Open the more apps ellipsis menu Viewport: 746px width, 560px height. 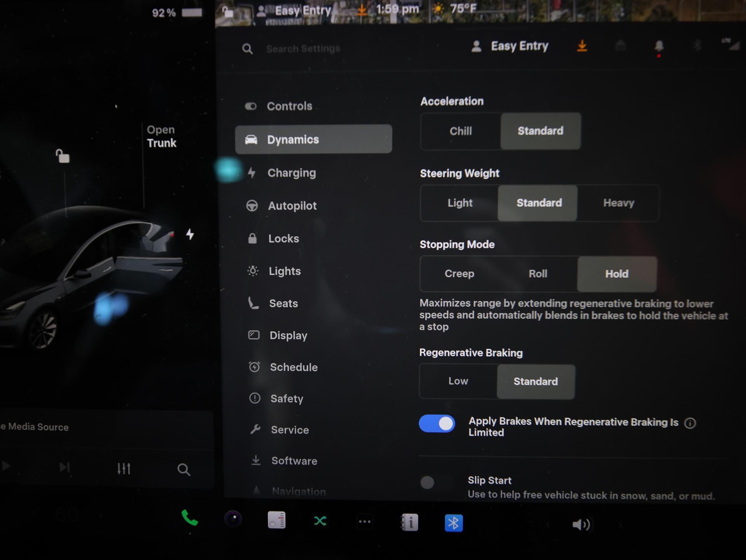[364, 522]
